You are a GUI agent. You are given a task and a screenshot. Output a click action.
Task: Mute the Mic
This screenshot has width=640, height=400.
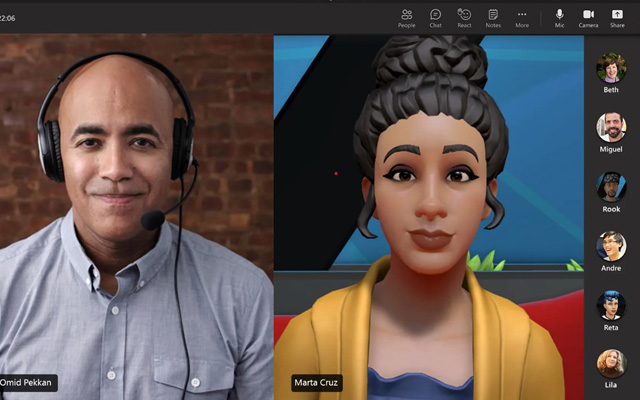click(x=560, y=17)
